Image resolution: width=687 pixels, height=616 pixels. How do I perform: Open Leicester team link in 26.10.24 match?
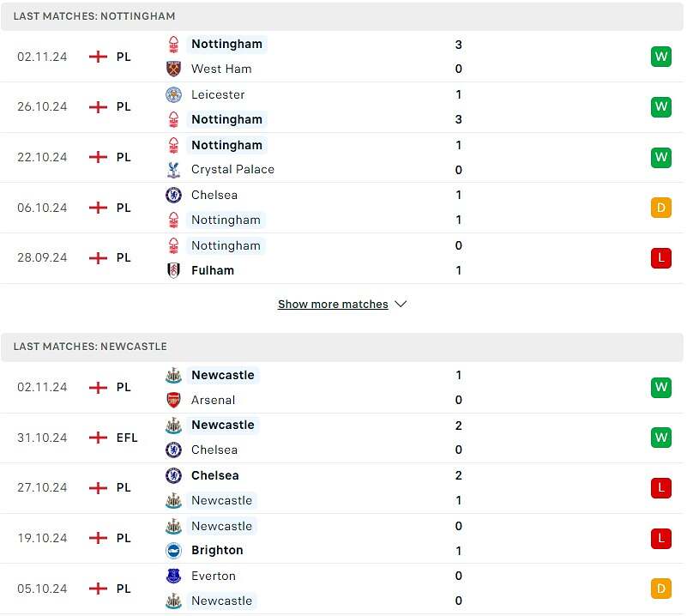coord(218,94)
